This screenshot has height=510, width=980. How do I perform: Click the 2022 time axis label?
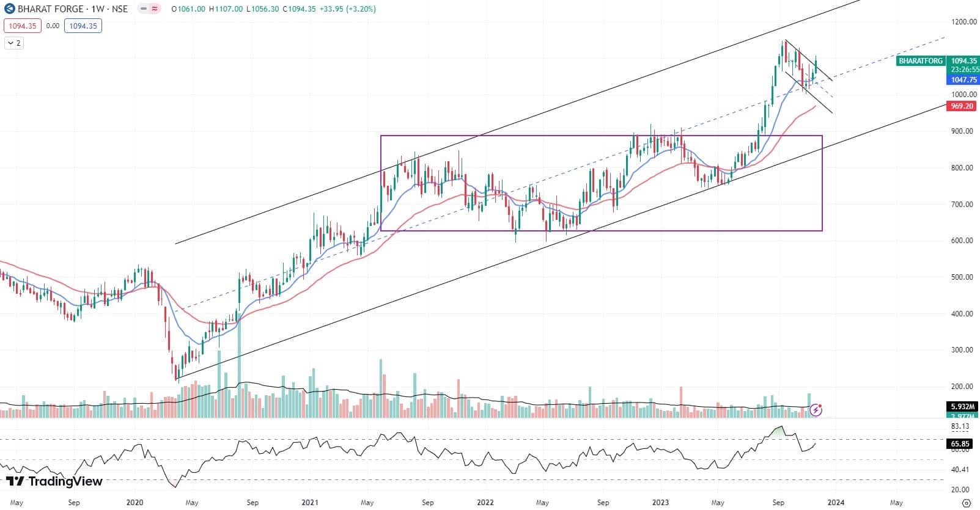(x=485, y=503)
